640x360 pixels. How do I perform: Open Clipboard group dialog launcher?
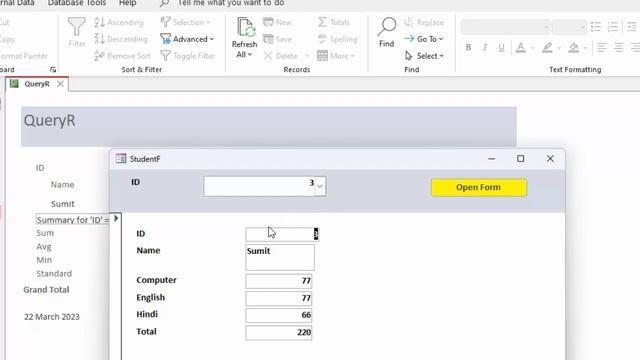[53, 70]
